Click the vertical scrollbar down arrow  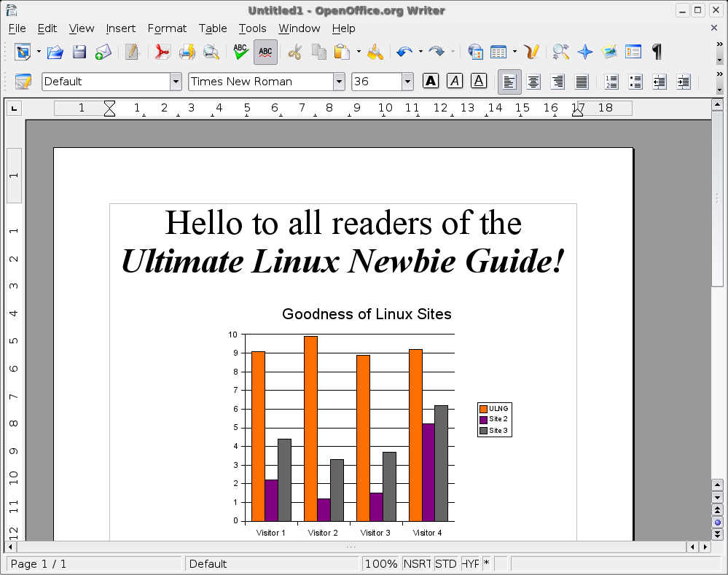(717, 498)
